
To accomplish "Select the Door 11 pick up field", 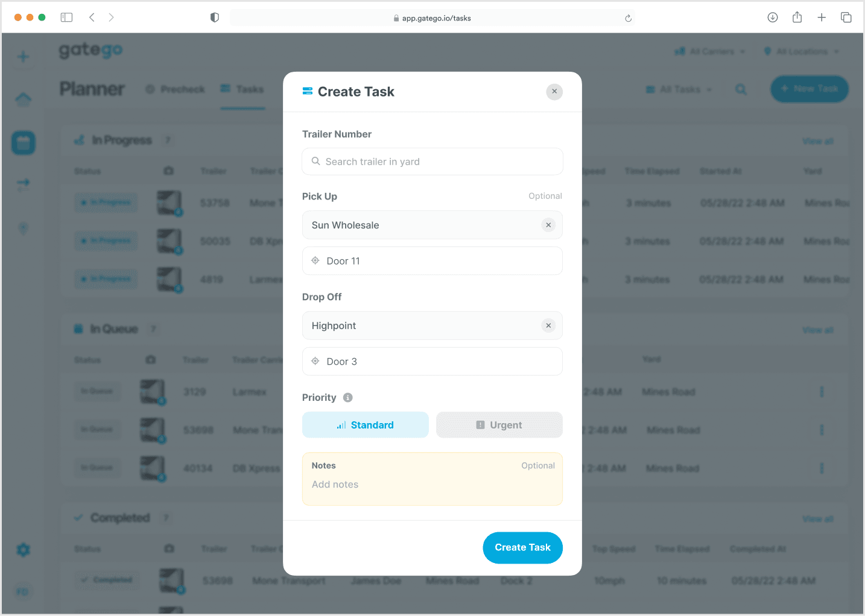I will 433,261.
